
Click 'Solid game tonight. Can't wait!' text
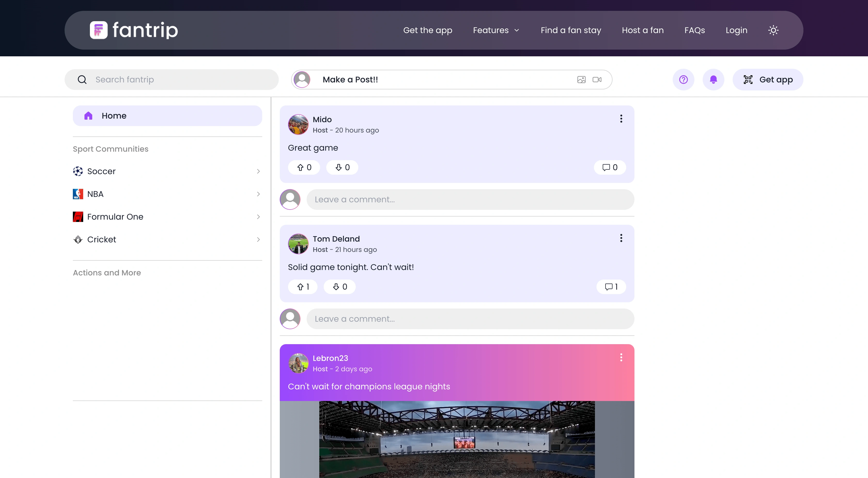click(351, 267)
